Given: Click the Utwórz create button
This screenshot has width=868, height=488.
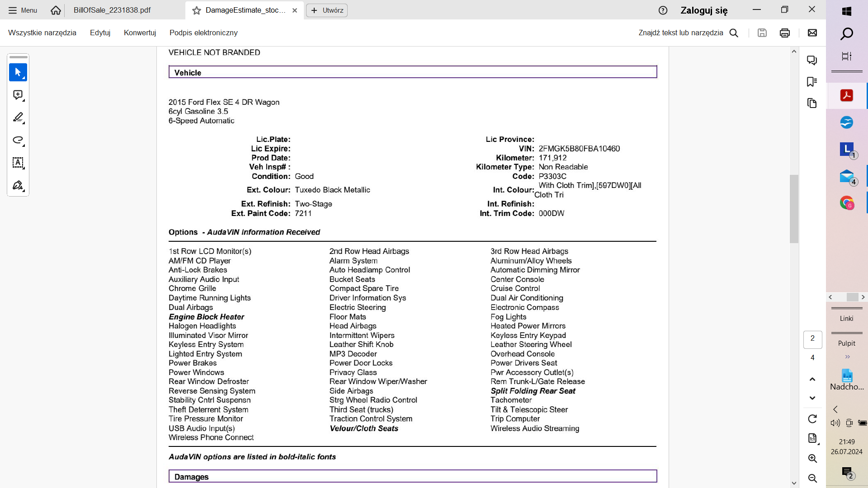Looking at the screenshot, I should [327, 10].
